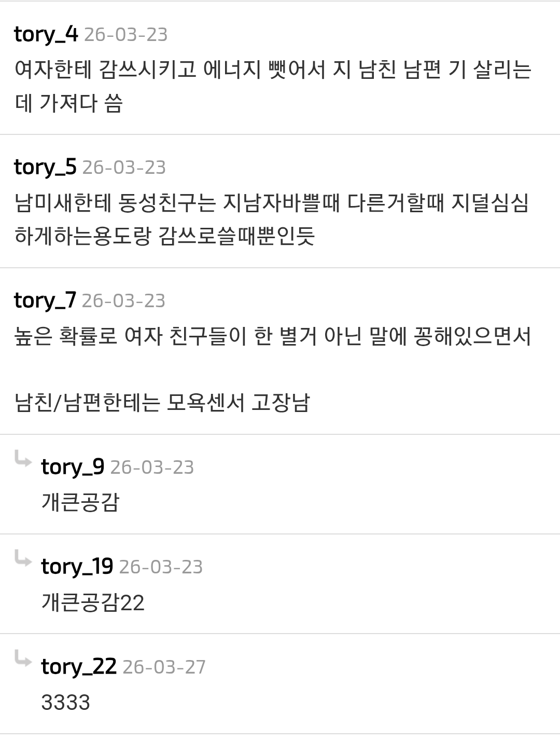Click the first line of tory_7's comment

pos(273,337)
